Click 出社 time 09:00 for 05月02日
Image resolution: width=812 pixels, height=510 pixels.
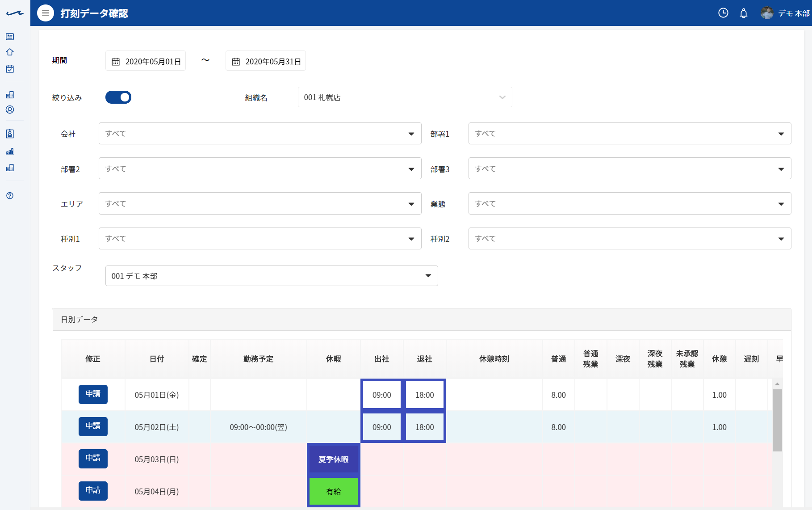[x=382, y=427]
